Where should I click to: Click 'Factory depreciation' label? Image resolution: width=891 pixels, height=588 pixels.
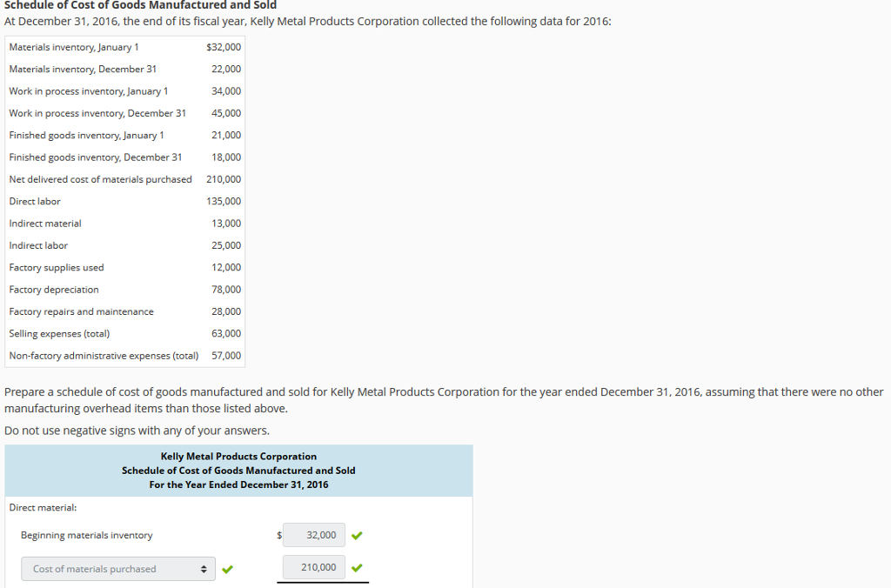[54, 290]
